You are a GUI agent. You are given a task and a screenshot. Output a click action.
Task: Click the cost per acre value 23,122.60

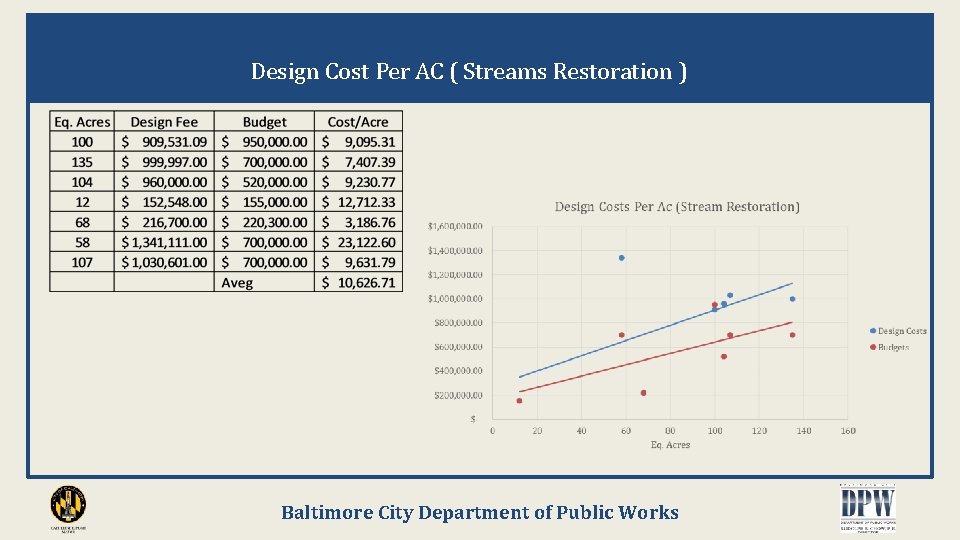[x=358, y=242]
